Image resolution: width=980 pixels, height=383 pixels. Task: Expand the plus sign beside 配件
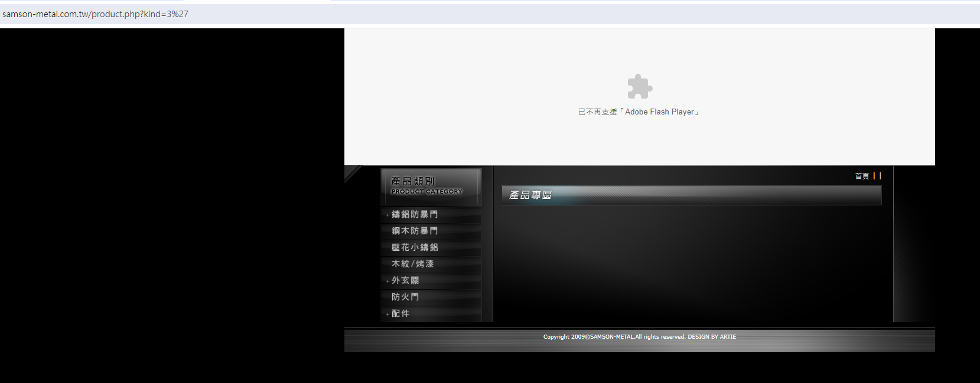[x=388, y=314]
